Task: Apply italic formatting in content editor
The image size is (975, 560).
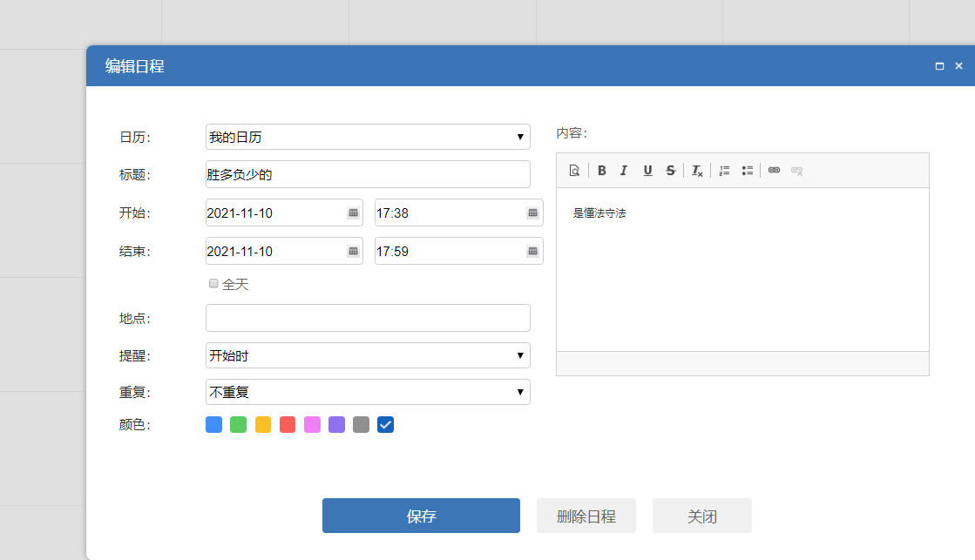Action: 624,171
